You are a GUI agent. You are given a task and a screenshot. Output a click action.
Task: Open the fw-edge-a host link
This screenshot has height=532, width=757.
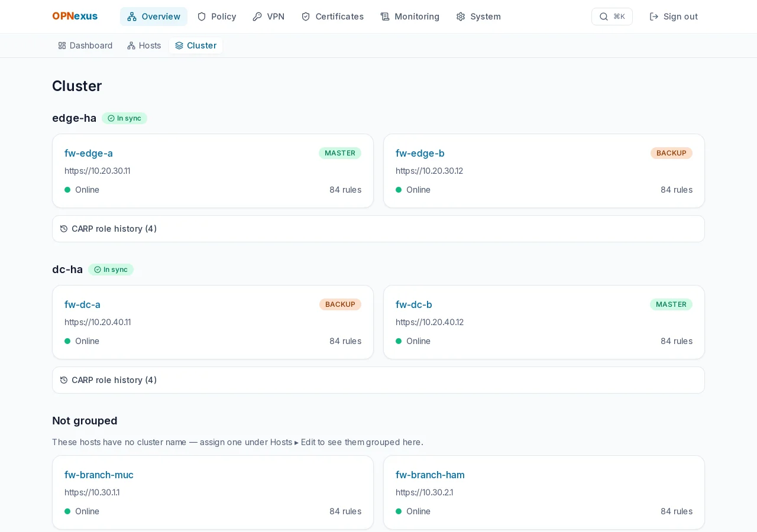tap(89, 153)
